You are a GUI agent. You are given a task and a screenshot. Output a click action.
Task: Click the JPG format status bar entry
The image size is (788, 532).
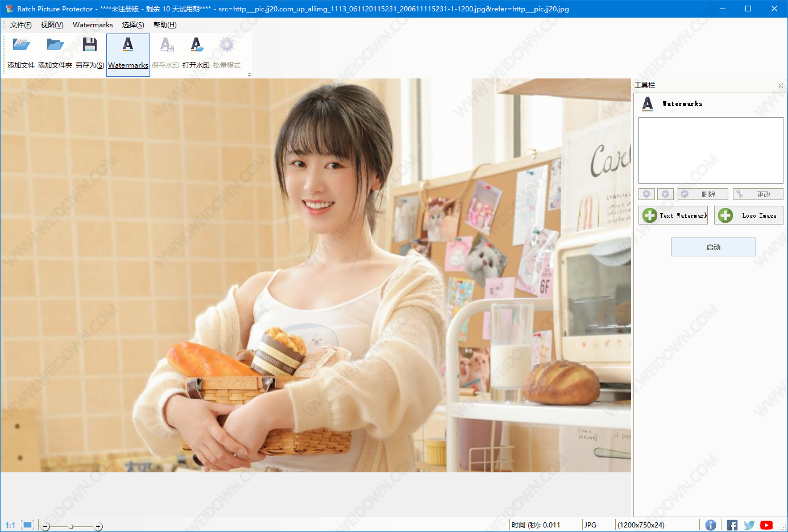click(590, 525)
